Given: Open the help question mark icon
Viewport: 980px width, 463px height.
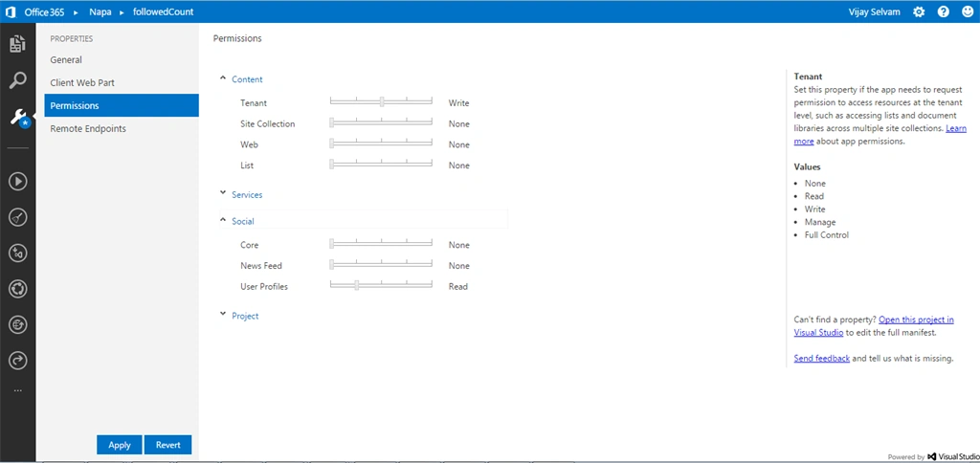Looking at the screenshot, I should point(943,11).
